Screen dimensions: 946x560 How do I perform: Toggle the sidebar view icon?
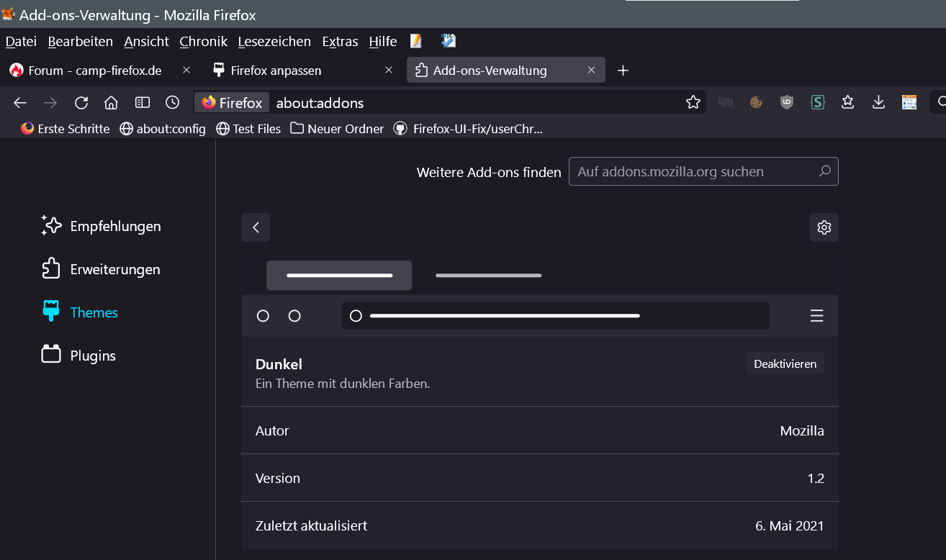143,103
